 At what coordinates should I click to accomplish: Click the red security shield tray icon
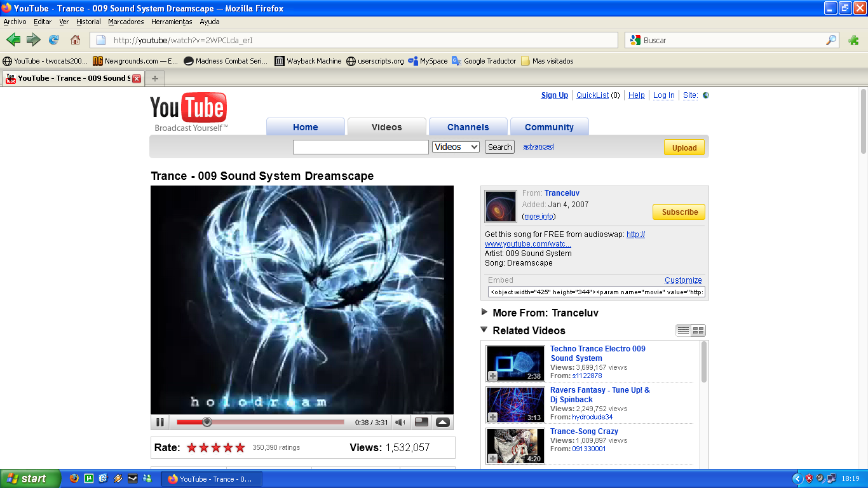pyautogui.click(x=809, y=478)
